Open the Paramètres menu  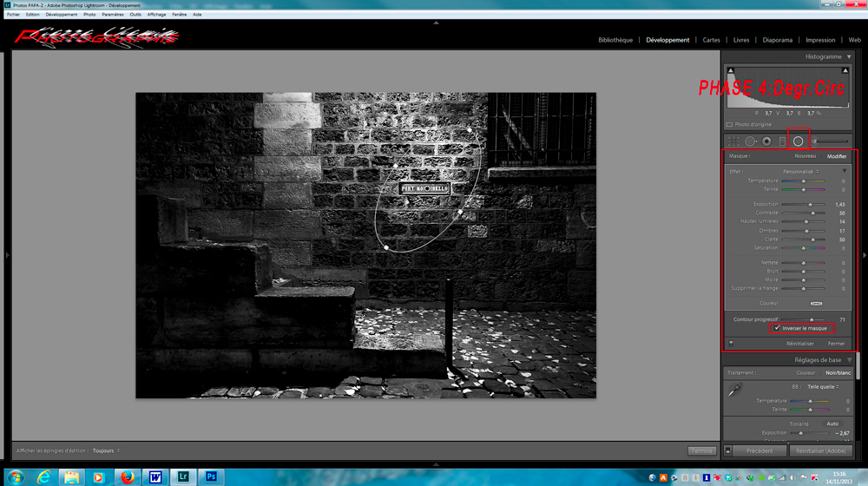(x=112, y=15)
